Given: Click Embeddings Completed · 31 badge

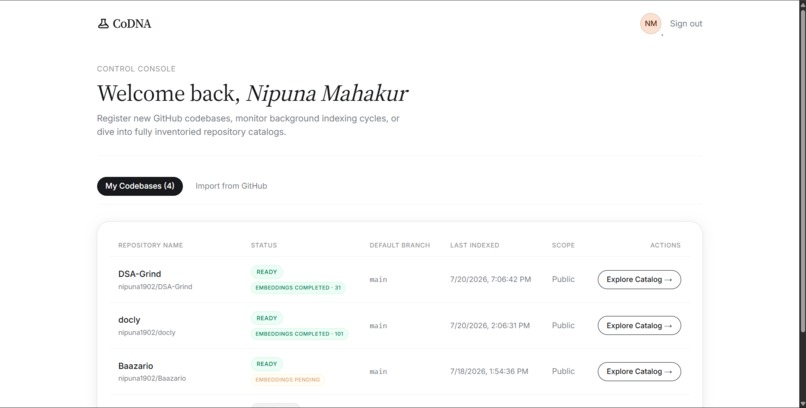Looking at the screenshot, I should point(298,288).
